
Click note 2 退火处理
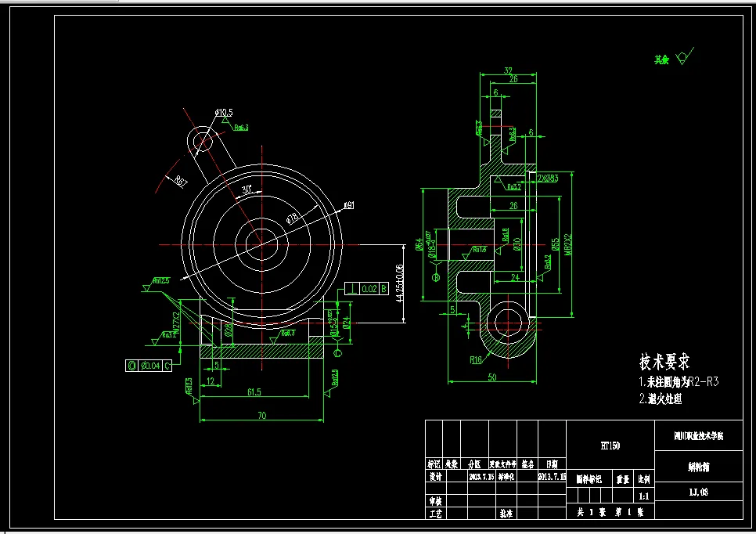[661, 399]
